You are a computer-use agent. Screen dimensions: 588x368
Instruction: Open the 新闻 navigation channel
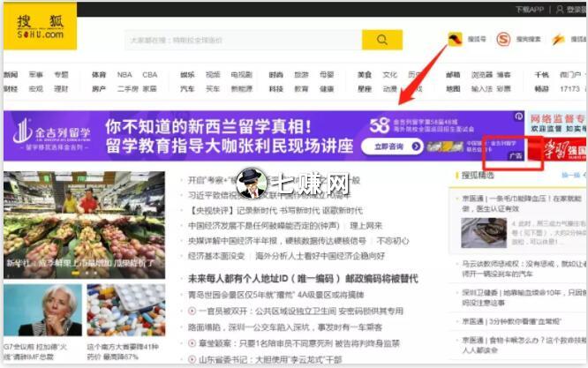point(11,75)
